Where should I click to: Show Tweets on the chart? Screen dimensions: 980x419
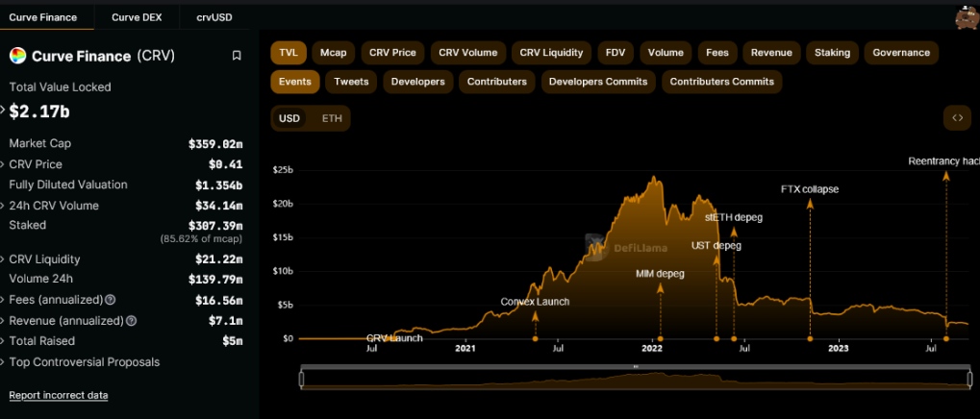(351, 81)
